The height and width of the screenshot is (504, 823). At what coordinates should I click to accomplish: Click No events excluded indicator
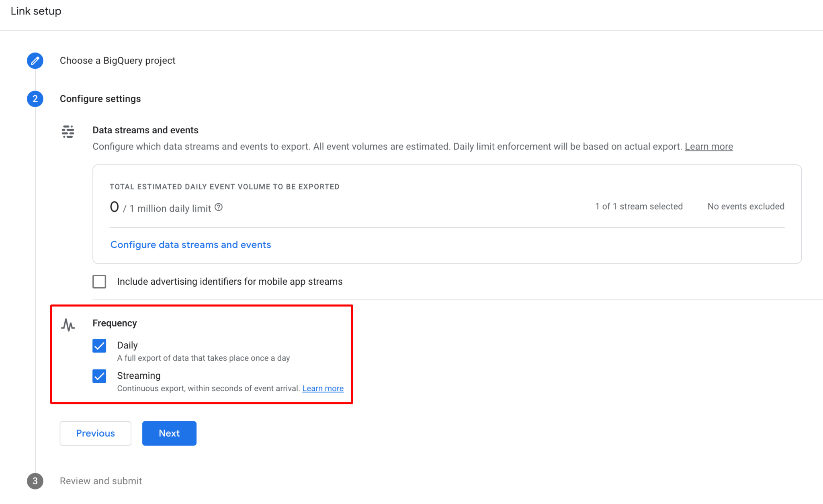point(745,206)
